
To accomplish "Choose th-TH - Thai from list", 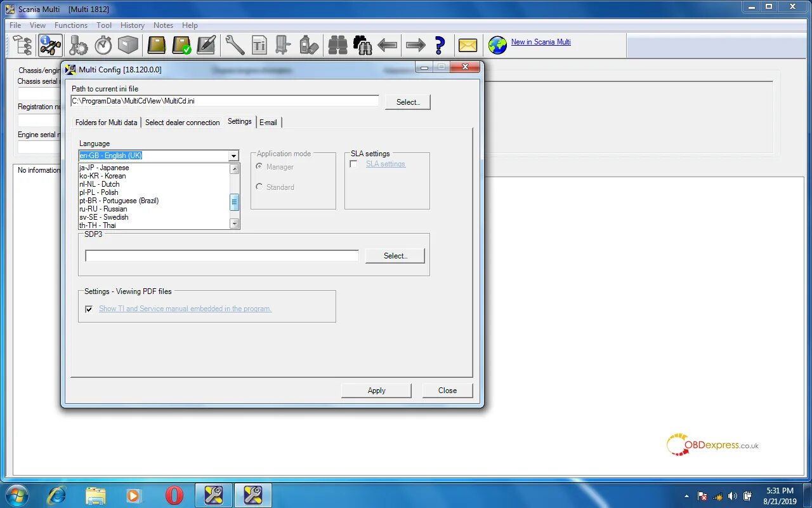I will coord(154,225).
